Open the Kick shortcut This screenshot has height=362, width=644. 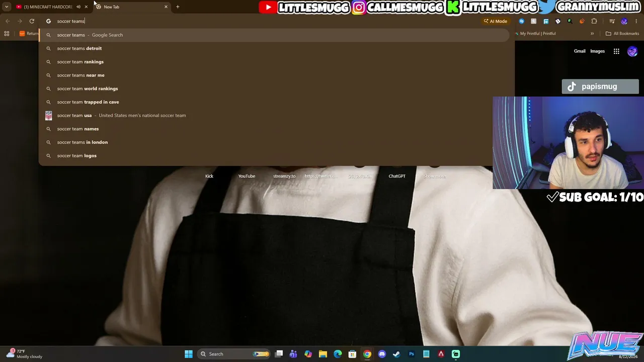(x=209, y=176)
